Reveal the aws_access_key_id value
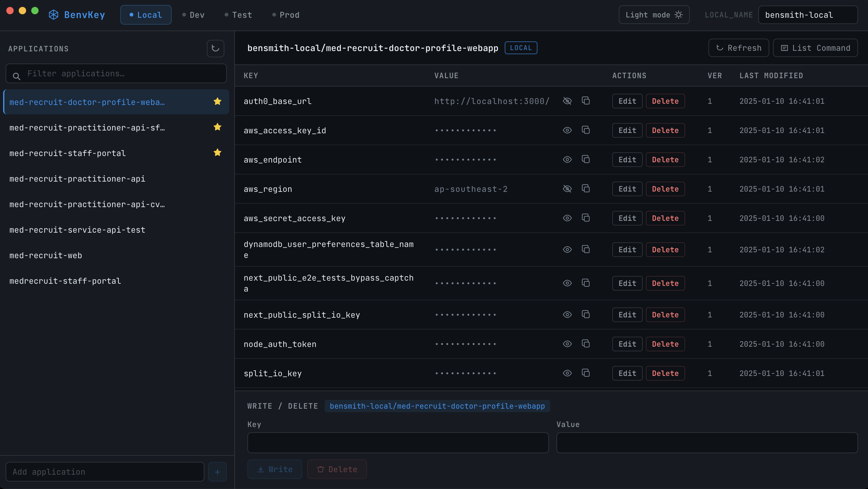 coord(567,130)
